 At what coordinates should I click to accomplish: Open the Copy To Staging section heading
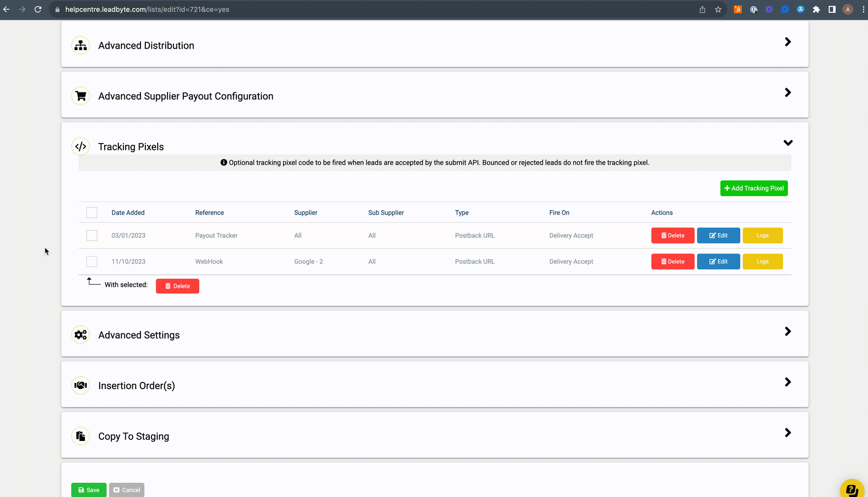[134, 436]
